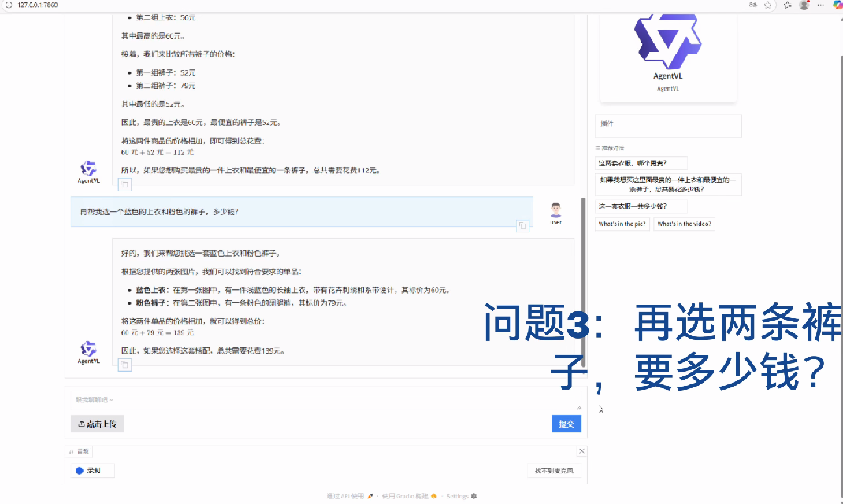Copy the 112元 answer using its copy icon
This screenshot has height=504, width=843.
(x=124, y=185)
